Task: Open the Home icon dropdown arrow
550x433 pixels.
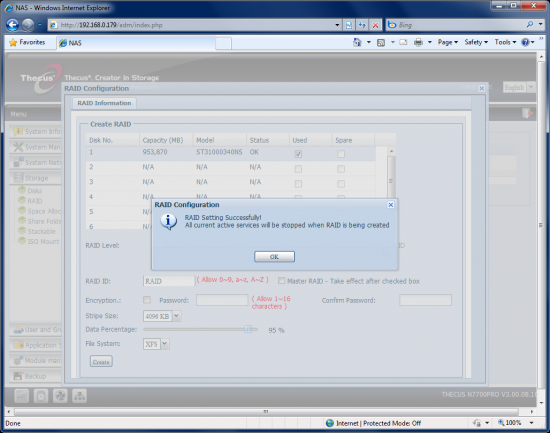Action: click(x=369, y=42)
